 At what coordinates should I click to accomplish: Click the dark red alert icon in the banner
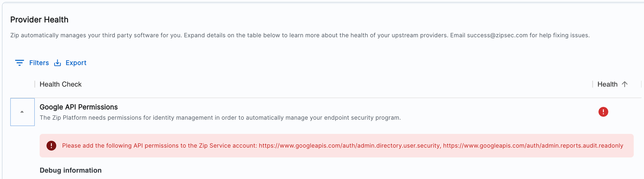click(51, 146)
